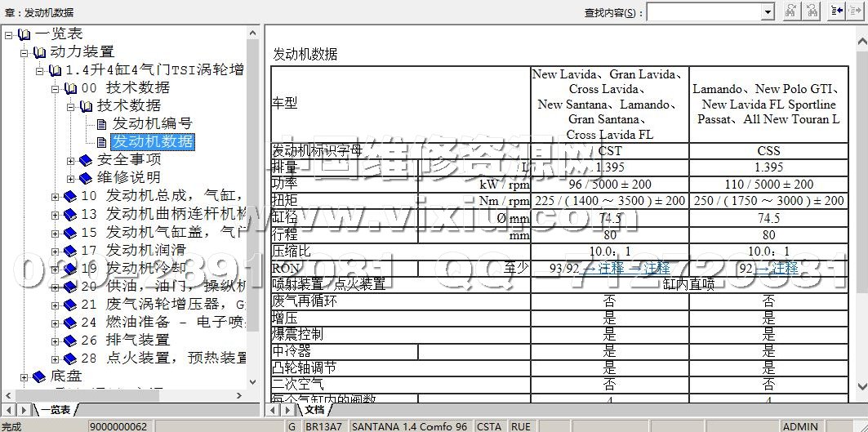868x432 pixels.
Task: Click the document icon beside 发动机编号
Action: pos(102,124)
